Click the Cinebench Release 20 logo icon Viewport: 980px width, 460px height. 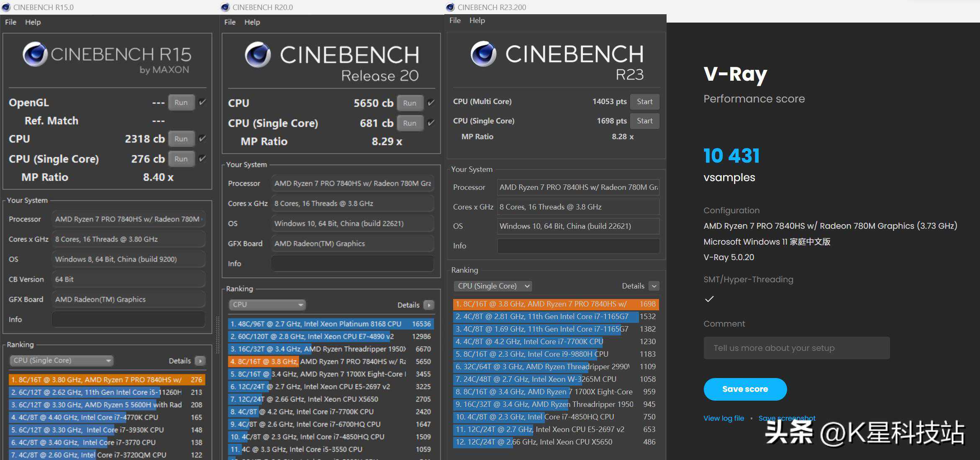point(257,55)
